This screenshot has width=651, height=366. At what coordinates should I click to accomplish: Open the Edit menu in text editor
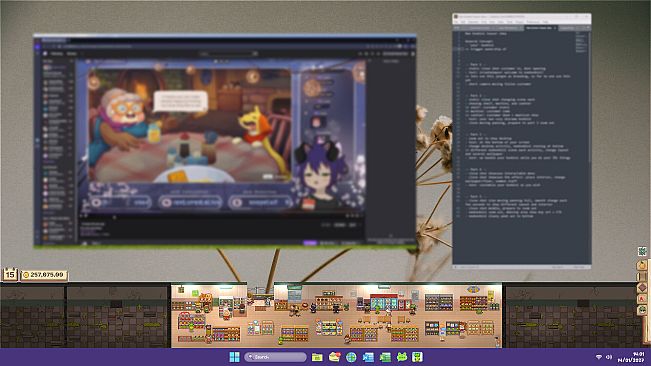(463, 22)
